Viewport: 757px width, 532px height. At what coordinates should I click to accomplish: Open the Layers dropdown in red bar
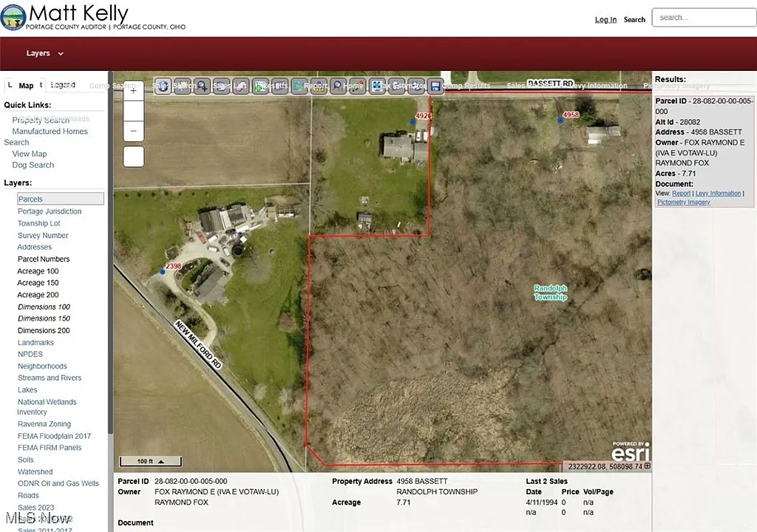tap(44, 53)
